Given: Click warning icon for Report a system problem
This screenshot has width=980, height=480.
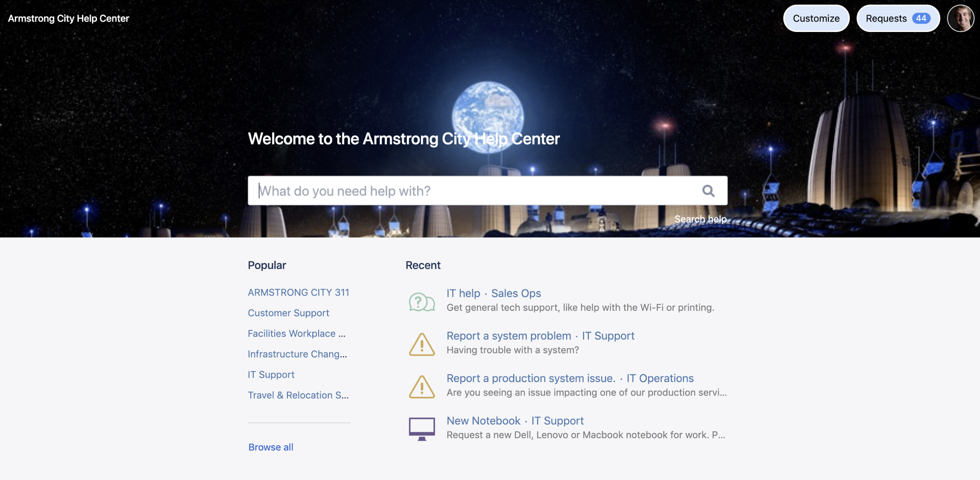Looking at the screenshot, I should 422,344.
